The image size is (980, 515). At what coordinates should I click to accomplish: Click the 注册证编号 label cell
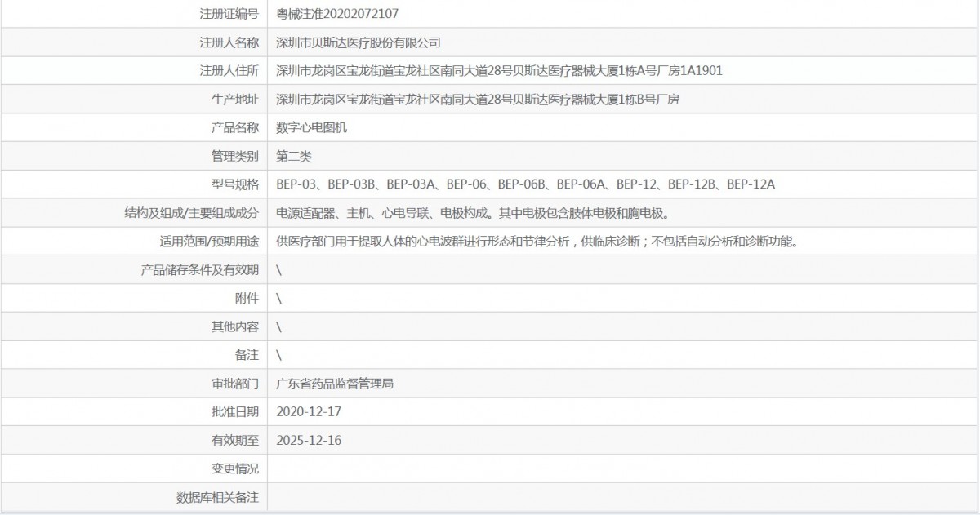229,14
